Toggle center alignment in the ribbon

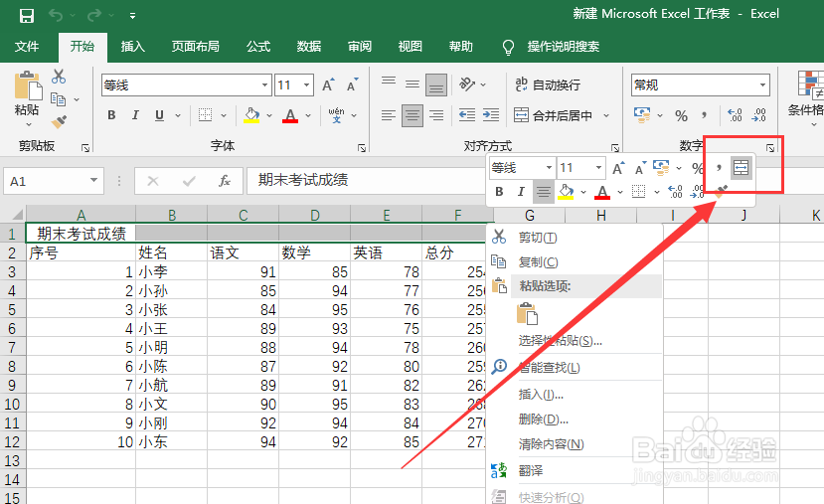(x=412, y=115)
